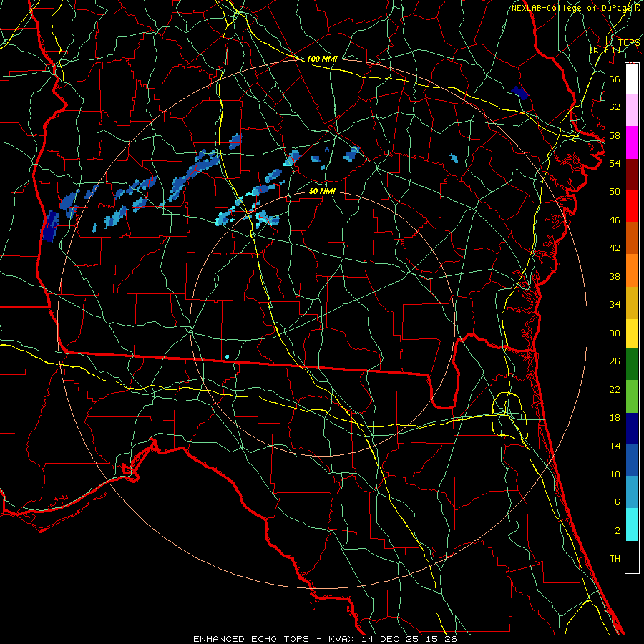Click the gold legend swatch
This screenshot has height=644, width=644.
pyautogui.click(x=632, y=302)
